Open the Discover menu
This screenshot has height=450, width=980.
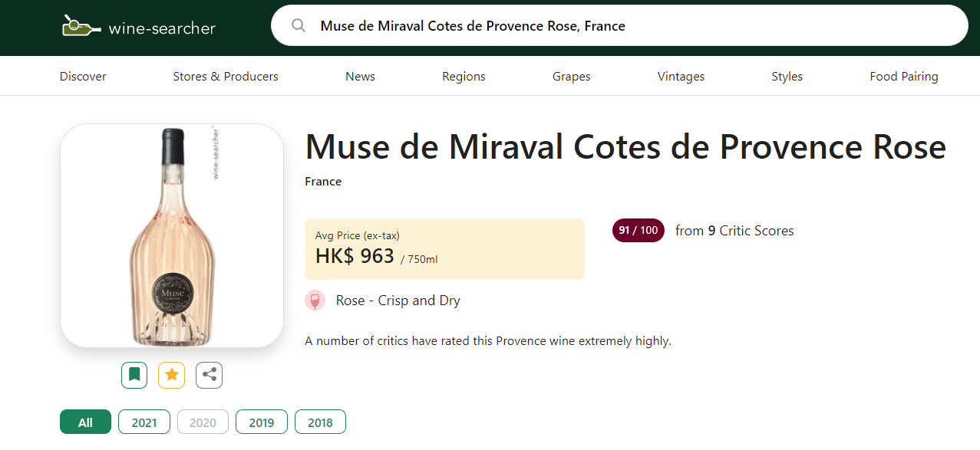[83, 77]
